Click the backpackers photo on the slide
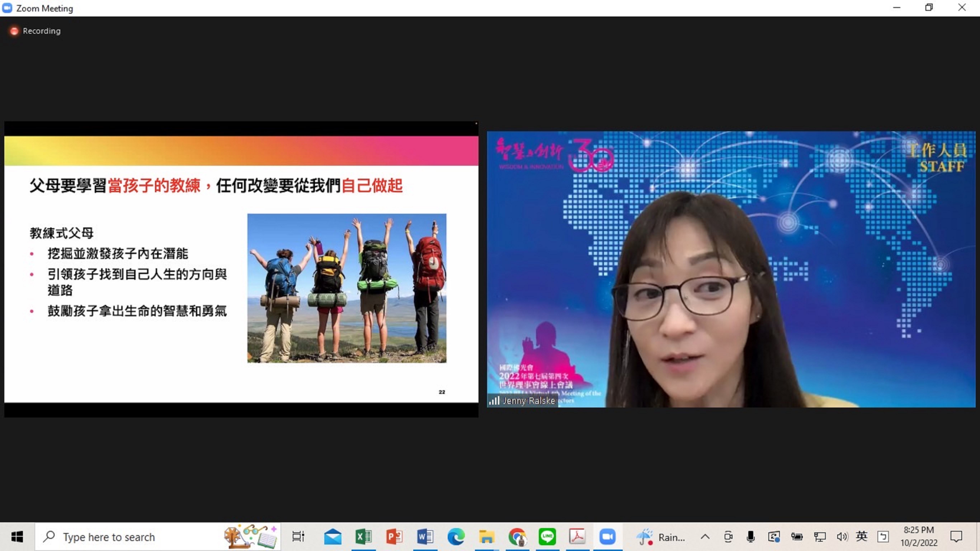The height and width of the screenshot is (551, 980). click(x=347, y=288)
